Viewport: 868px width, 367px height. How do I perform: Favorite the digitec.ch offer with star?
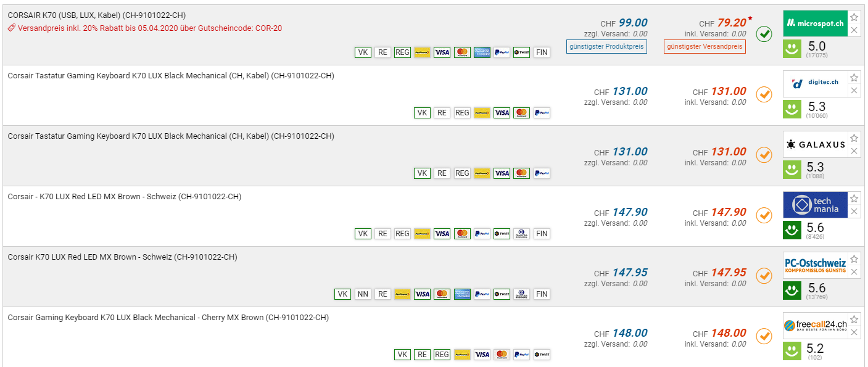[854, 78]
